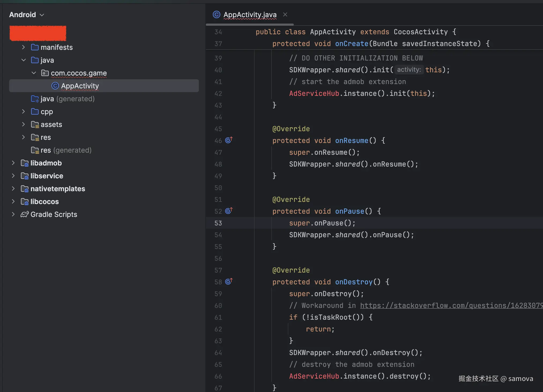Collapse the java folder
The height and width of the screenshot is (392, 543).
coord(23,60)
